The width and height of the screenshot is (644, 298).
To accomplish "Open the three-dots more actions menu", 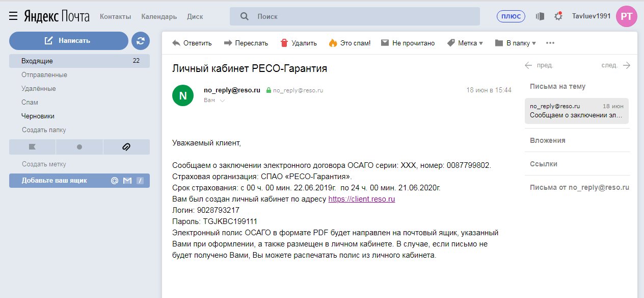I will (x=550, y=43).
